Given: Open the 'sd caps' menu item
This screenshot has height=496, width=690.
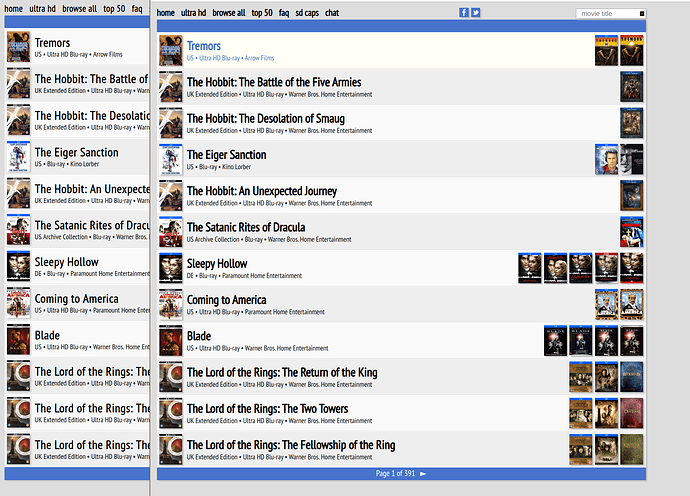Looking at the screenshot, I should [x=307, y=13].
